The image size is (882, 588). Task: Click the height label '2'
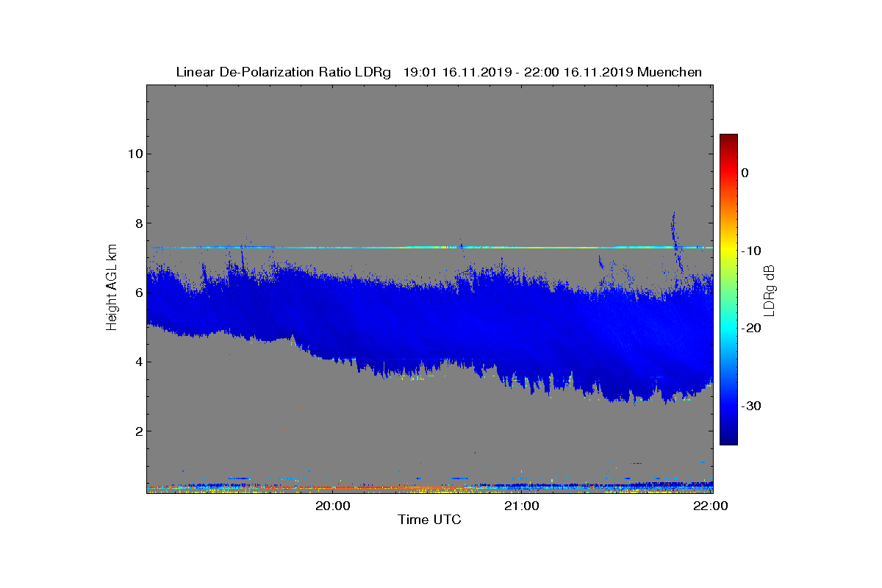(x=138, y=431)
